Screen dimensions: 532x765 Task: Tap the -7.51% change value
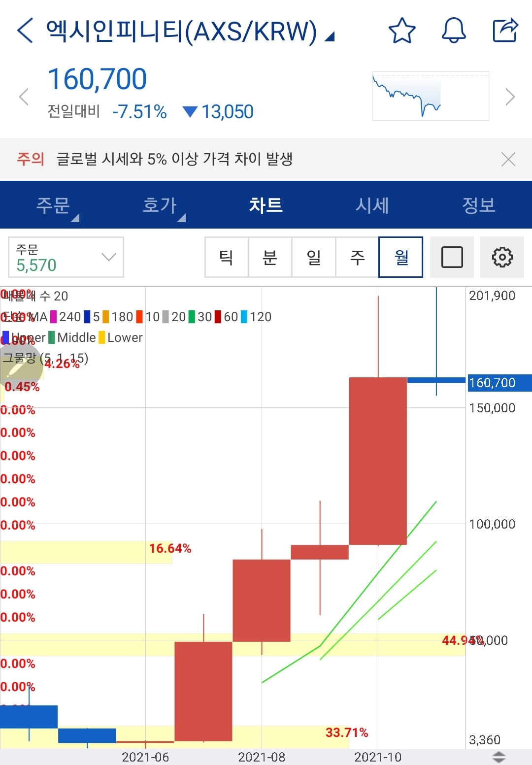[x=139, y=112]
